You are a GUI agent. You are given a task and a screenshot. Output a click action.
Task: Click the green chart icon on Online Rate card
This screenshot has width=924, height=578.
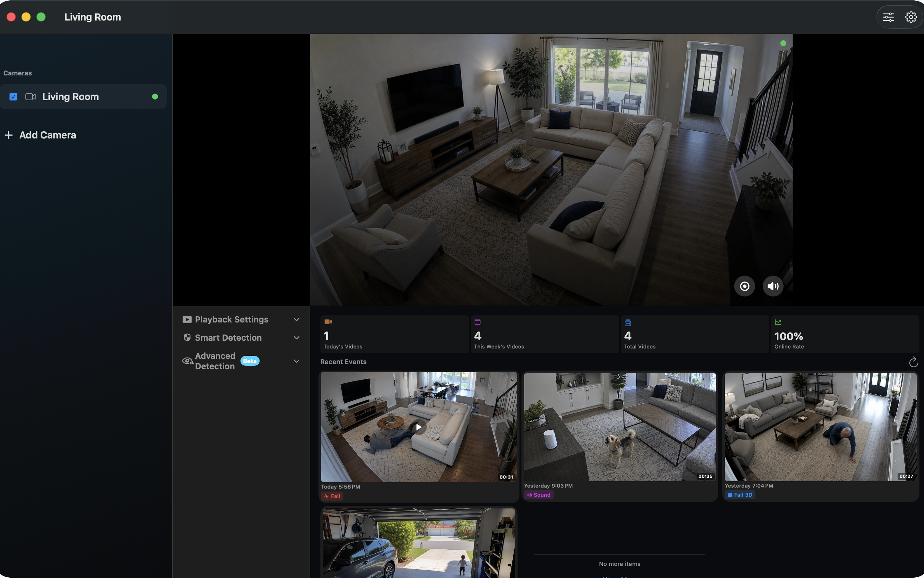(778, 322)
